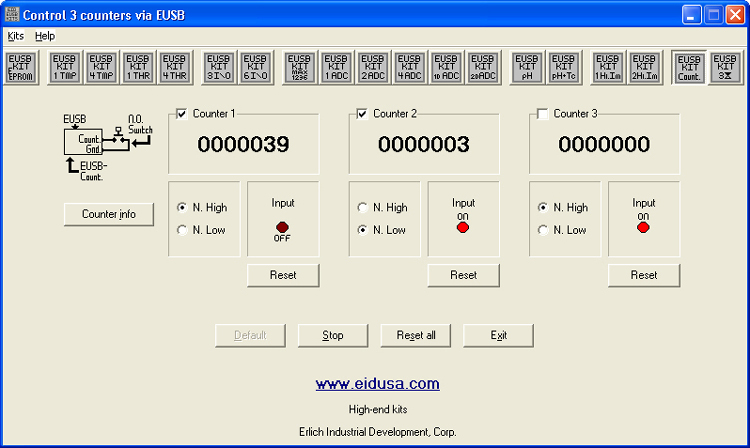
Task: Select N. Low for Counter 2
Action: pos(381,230)
